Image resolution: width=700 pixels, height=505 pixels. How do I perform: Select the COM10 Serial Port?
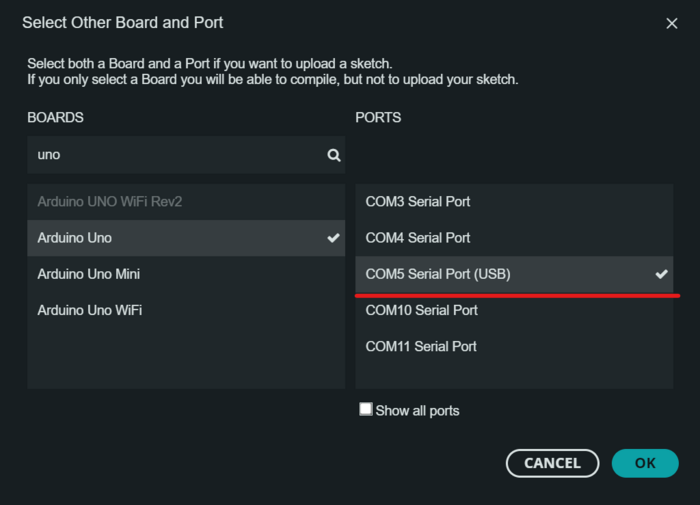tap(422, 310)
